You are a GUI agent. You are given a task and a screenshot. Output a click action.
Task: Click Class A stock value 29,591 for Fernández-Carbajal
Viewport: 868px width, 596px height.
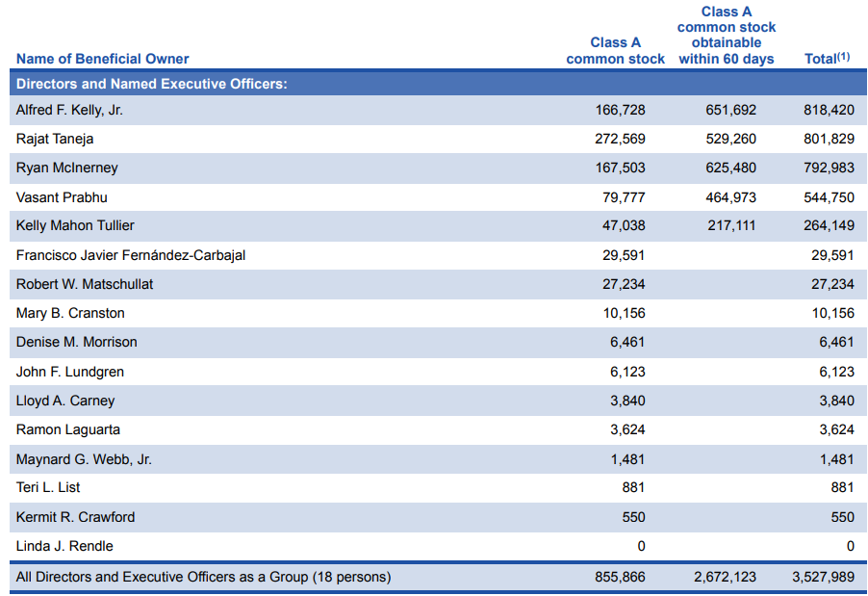tap(624, 255)
